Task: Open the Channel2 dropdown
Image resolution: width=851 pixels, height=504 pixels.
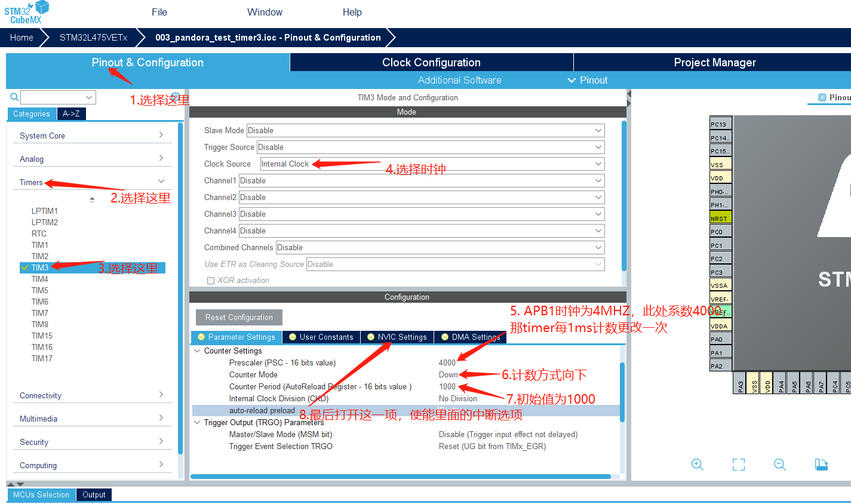Action: pyautogui.click(x=422, y=198)
